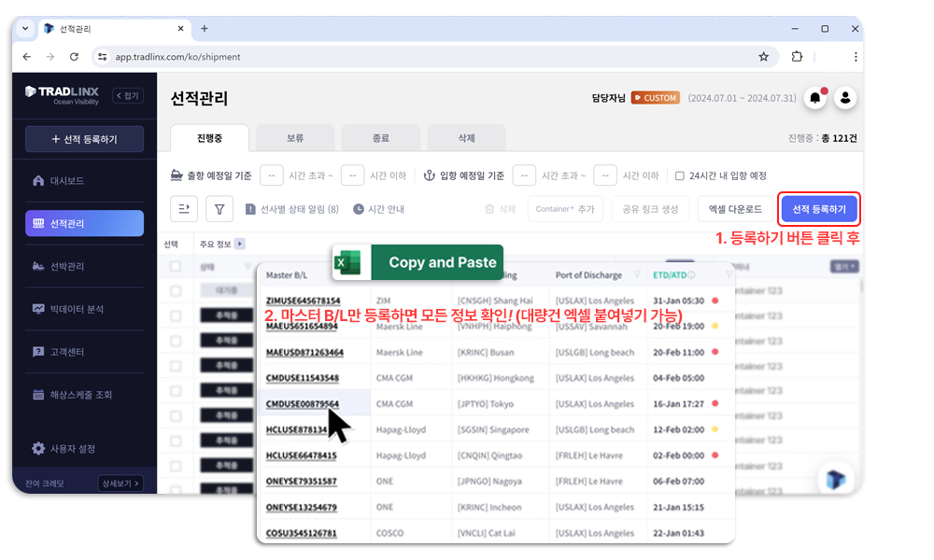This screenshot has height=560, width=934.
Task: Go back in the browser
Action: 27,57
